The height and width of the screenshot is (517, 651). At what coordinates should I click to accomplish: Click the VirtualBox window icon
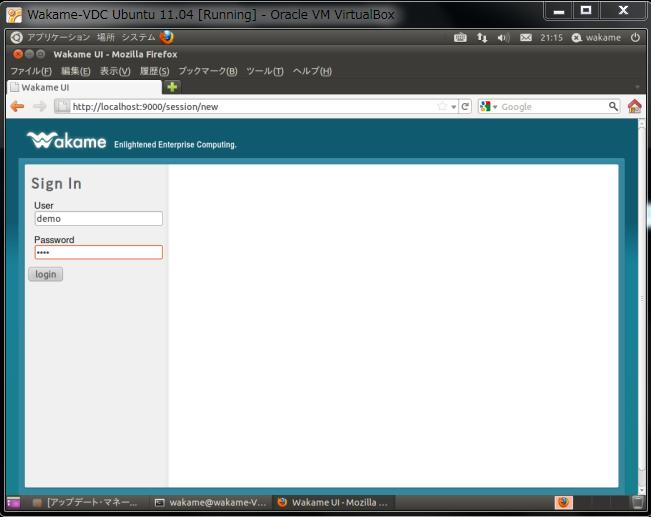pyautogui.click(x=14, y=15)
